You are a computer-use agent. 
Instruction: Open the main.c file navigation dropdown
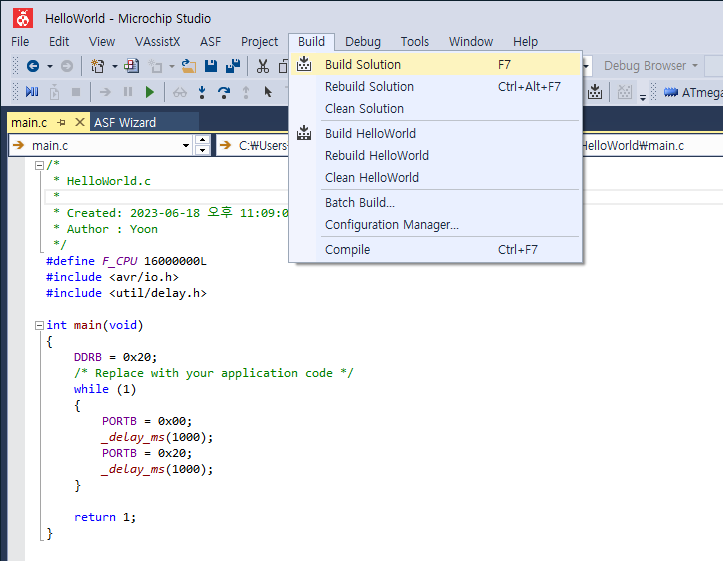pos(186,146)
